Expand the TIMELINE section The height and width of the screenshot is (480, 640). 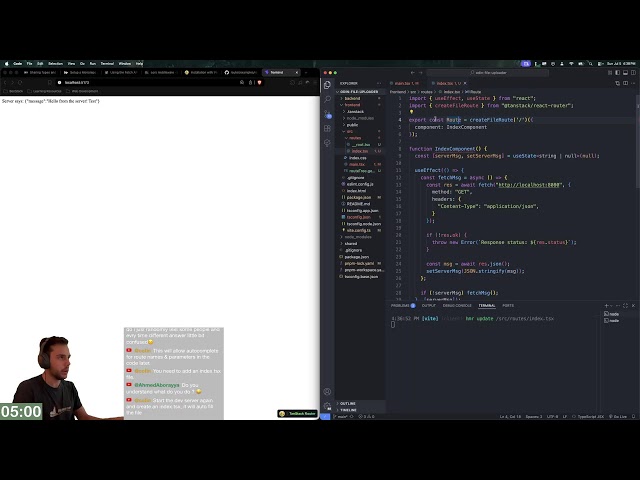click(360, 410)
